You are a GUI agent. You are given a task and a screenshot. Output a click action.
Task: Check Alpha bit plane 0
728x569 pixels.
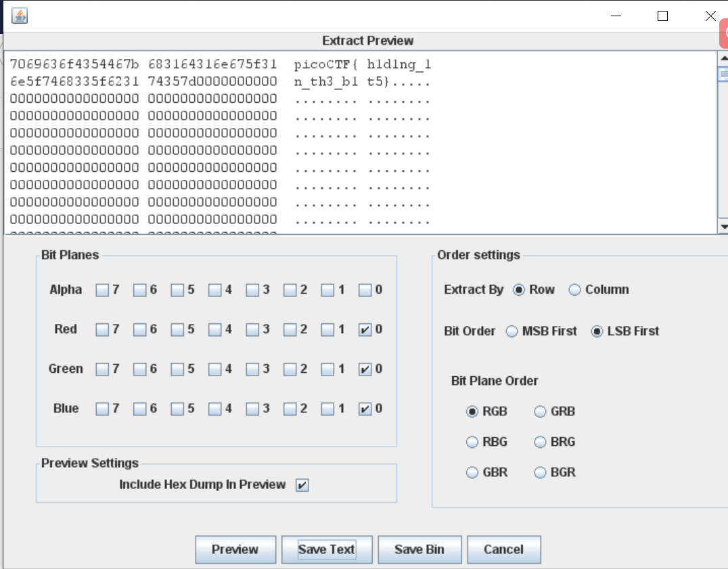[x=365, y=290]
